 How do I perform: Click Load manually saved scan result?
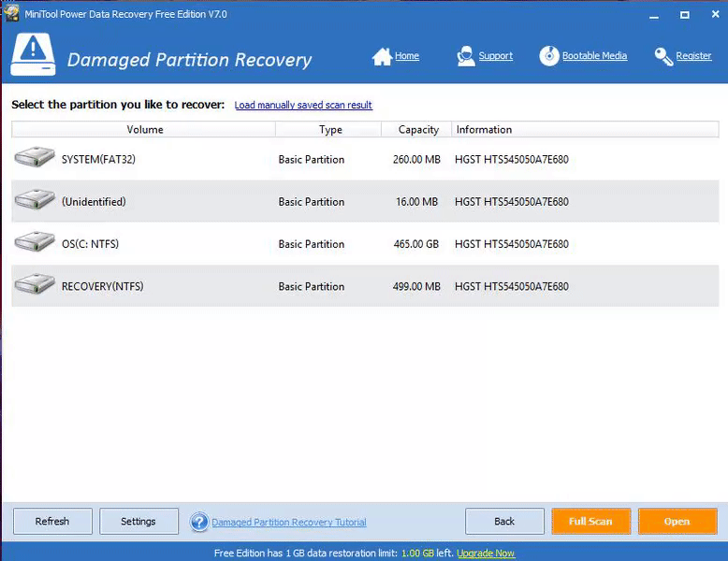click(x=303, y=105)
